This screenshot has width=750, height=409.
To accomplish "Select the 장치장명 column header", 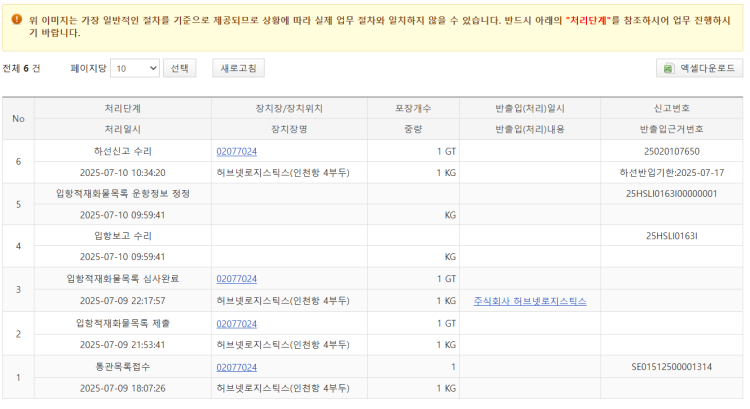I will [x=289, y=129].
